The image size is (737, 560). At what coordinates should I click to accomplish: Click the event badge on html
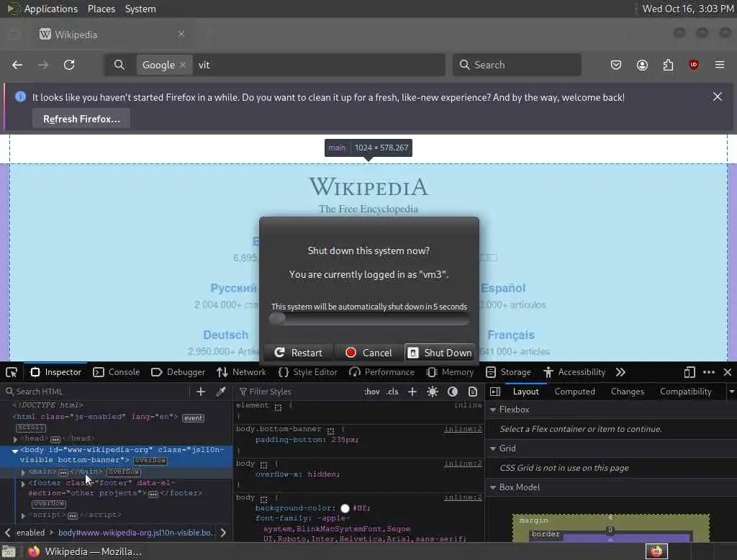[x=193, y=418]
